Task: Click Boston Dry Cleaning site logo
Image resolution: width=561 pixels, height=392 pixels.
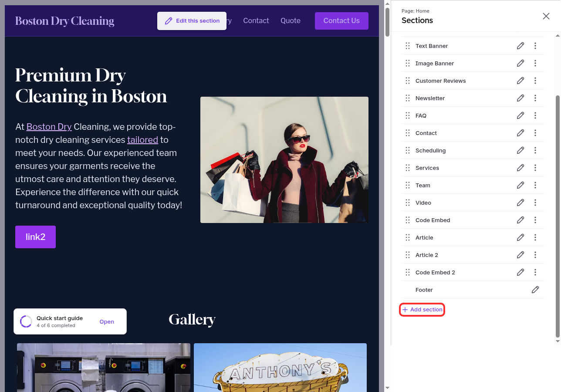Action: (x=64, y=21)
